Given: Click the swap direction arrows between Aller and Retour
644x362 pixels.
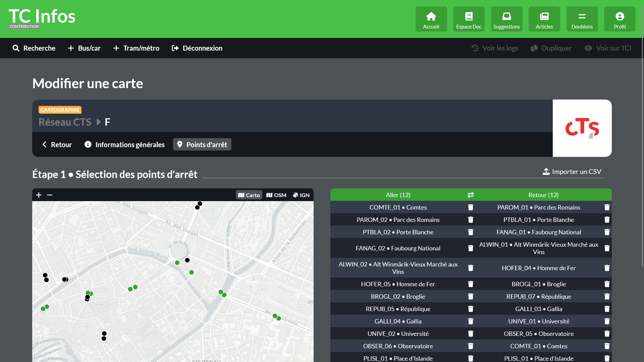Looking at the screenshot, I should 470,195.
